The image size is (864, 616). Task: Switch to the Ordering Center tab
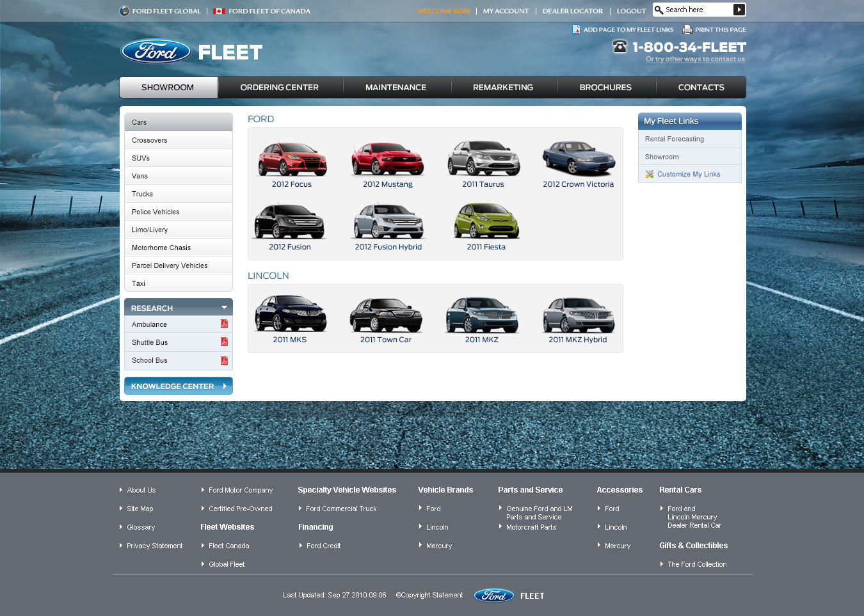click(x=279, y=88)
